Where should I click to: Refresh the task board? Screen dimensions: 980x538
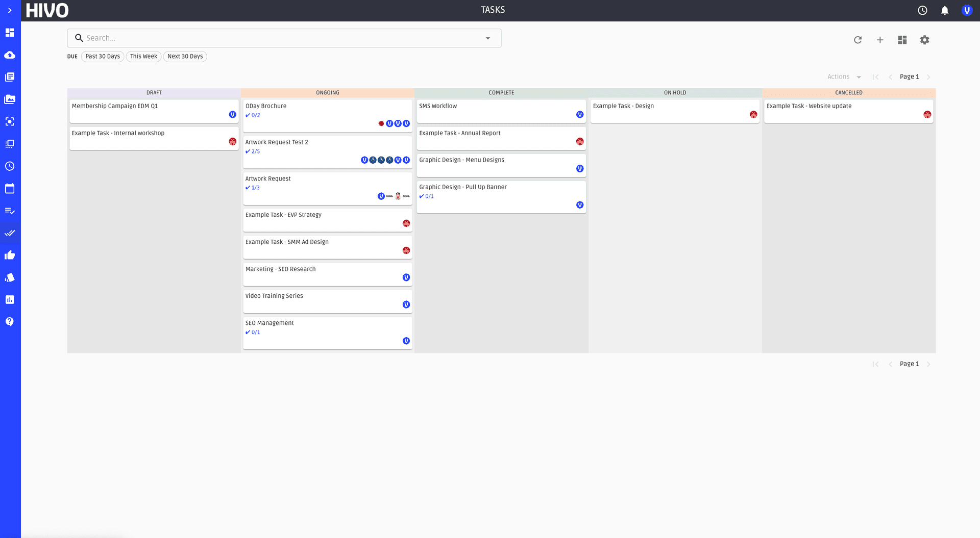point(858,40)
